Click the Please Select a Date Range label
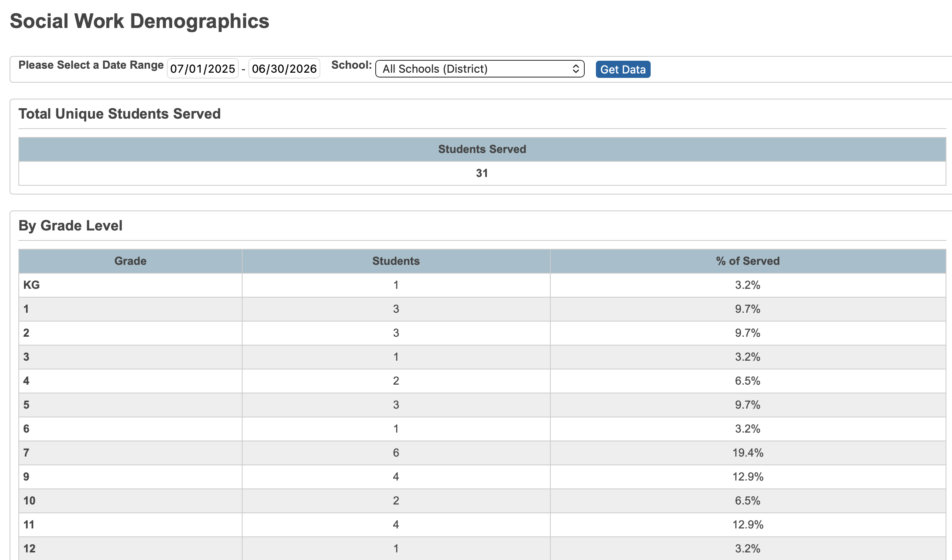Screen dimensions: 952x560 click(x=91, y=65)
